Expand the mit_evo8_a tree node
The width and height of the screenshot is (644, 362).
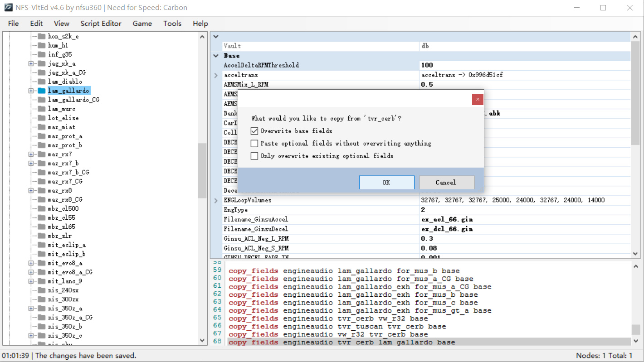tap(31, 263)
